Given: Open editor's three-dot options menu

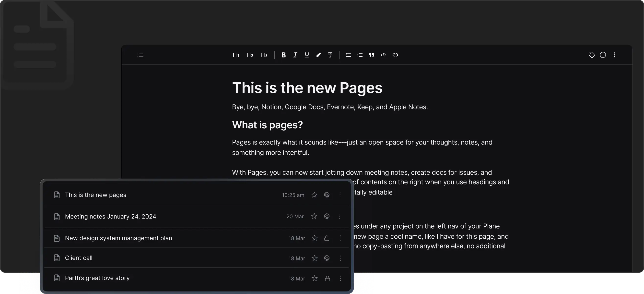Looking at the screenshot, I should (x=614, y=55).
